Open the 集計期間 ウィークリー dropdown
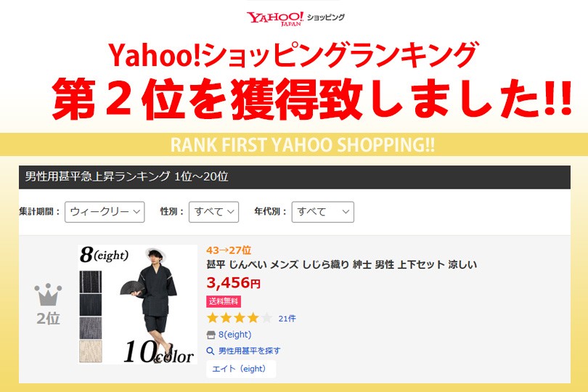The width and height of the screenshot is (588, 392). 105,212
